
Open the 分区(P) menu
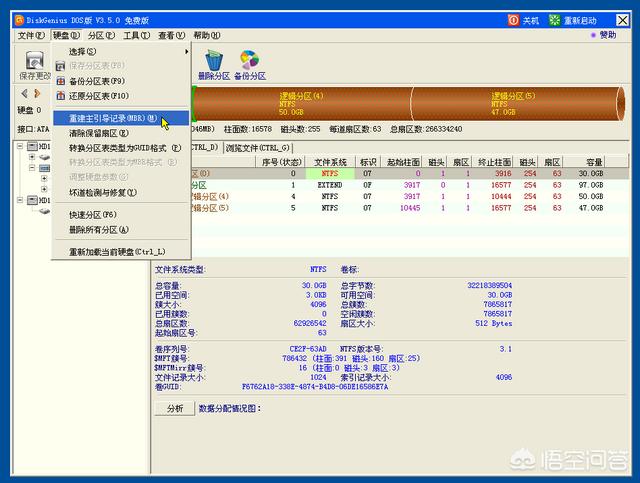[x=101, y=36]
